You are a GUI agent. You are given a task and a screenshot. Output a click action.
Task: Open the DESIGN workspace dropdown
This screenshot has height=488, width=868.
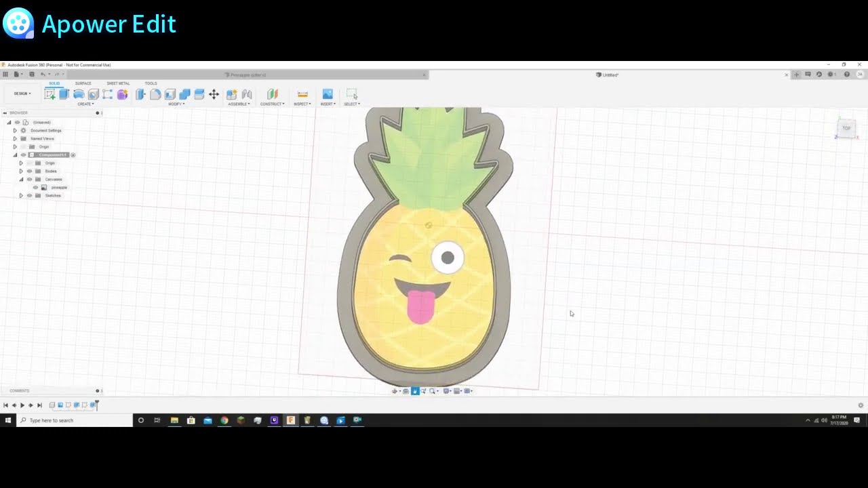pyautogui.click(x=22, y=94)
